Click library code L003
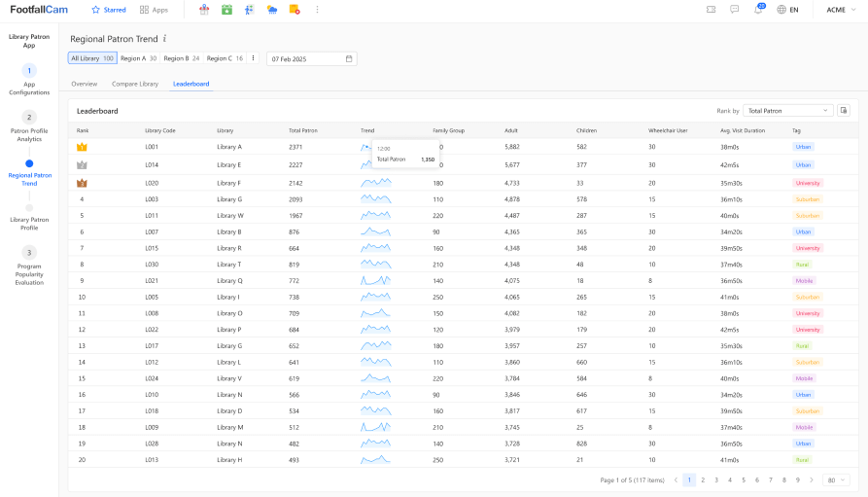The height and width of the screenshot is (497, 868). (152, 199)
